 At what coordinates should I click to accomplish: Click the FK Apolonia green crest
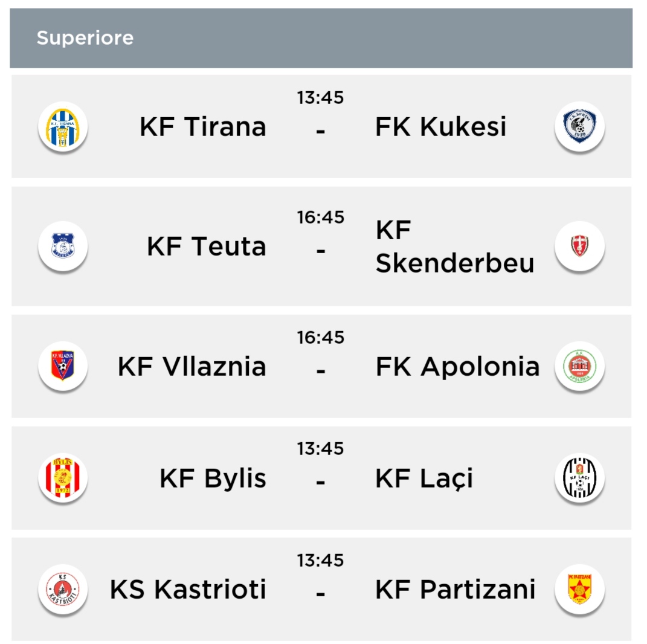(579, 366)
